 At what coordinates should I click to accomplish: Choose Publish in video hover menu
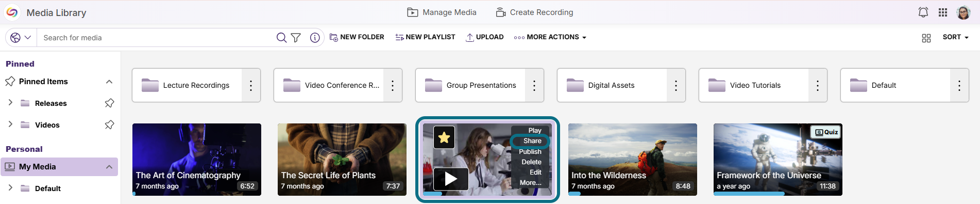[x=530, y=152]
